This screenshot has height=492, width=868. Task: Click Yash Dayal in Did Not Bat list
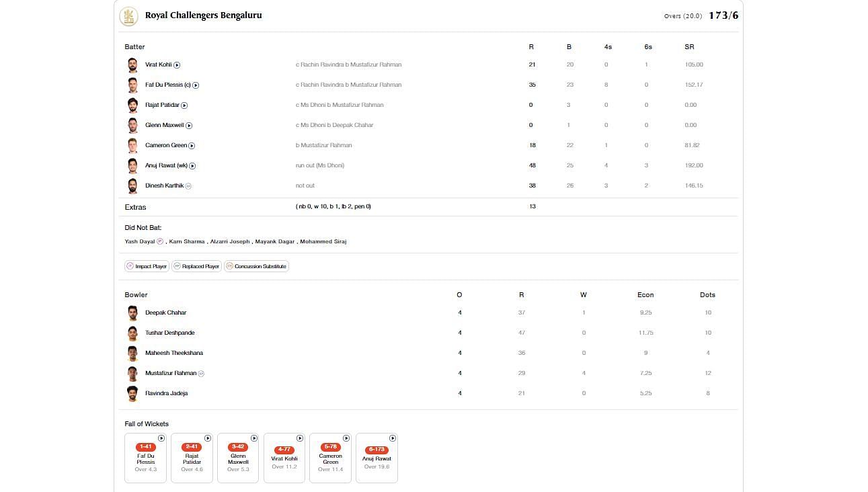coord(140,242)
